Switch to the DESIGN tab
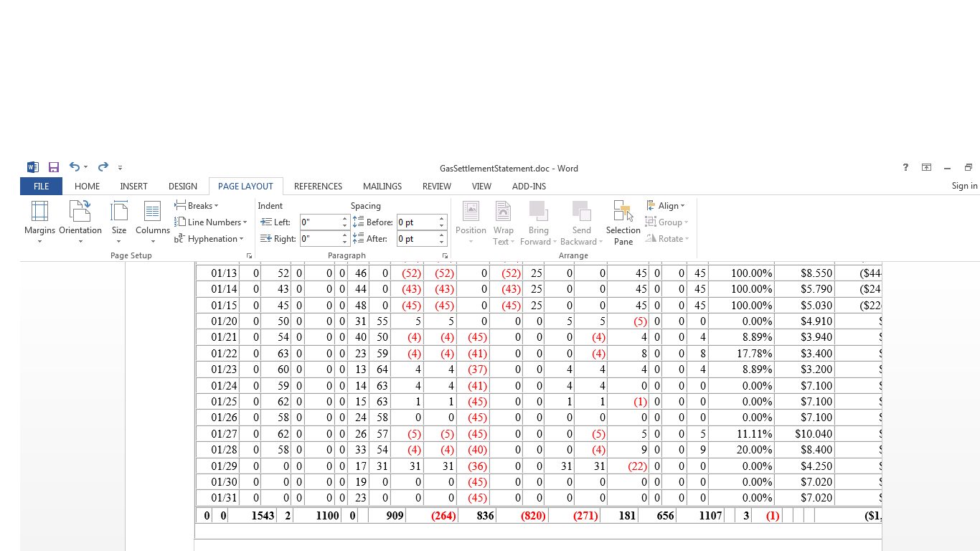Screen dimensions: 980x551 [x=183, y=187]
